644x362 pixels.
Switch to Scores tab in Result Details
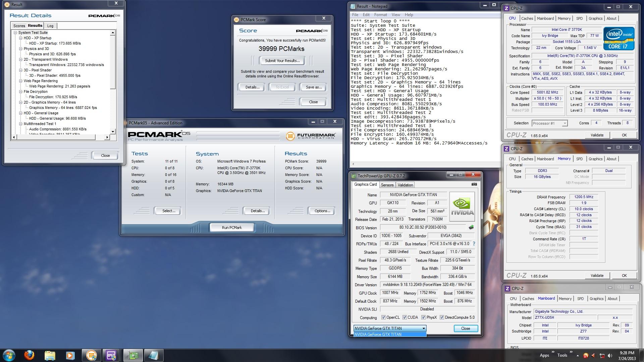click(19, 26)
